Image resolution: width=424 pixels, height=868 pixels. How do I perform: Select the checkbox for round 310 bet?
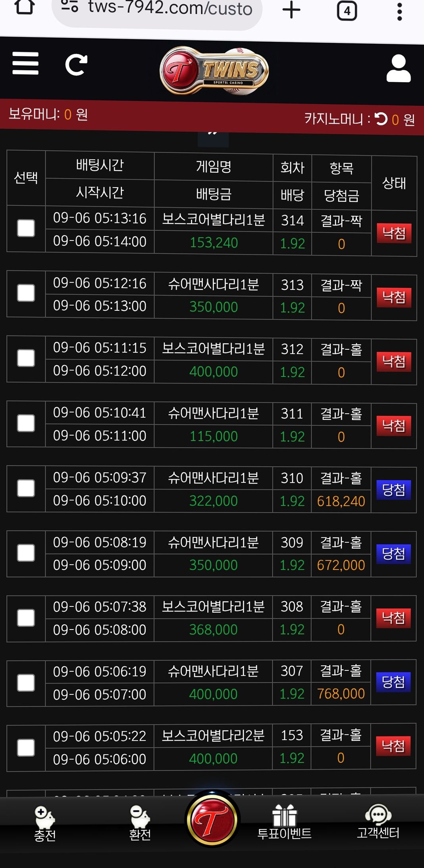click(x=26, y=488)
